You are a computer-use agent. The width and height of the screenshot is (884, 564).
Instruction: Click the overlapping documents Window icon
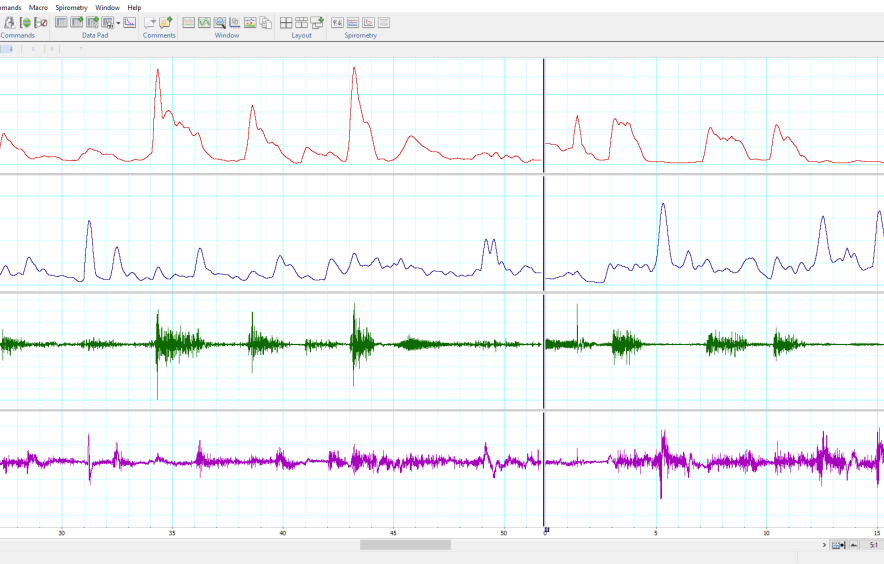[266, 23]
